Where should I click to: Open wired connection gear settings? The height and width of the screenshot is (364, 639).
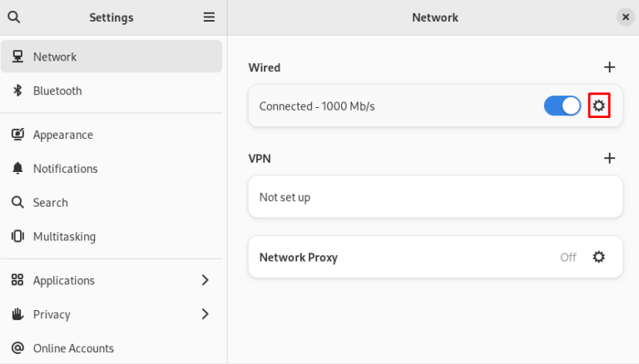599,106
